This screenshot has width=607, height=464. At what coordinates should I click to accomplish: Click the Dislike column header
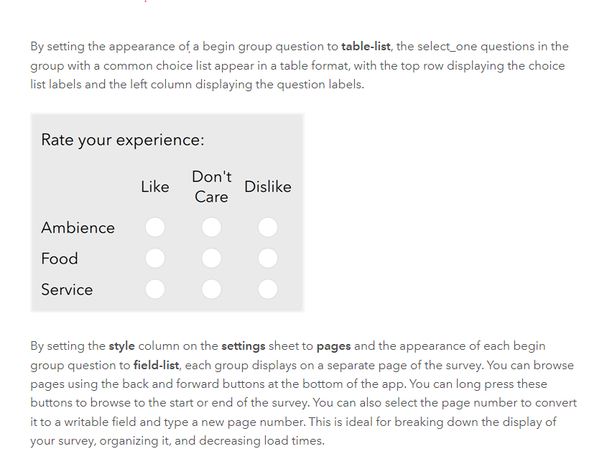267,187
